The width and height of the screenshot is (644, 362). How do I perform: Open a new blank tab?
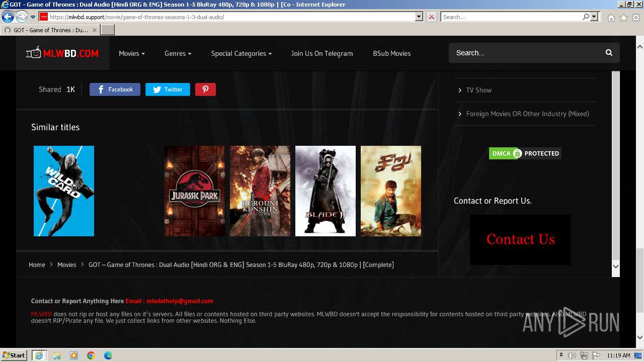click(108, 30)
